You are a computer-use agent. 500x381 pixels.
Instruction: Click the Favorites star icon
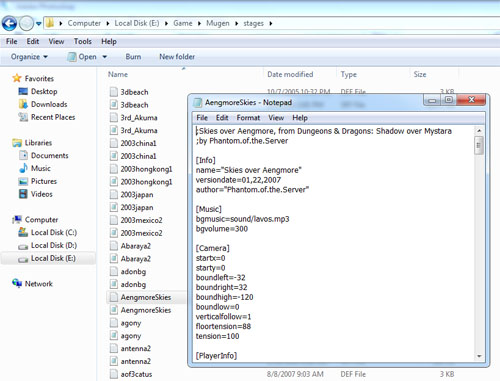[17, 78]
